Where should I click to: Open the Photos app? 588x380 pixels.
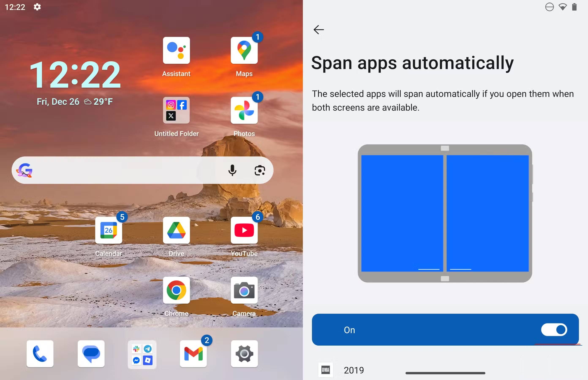[x=244, y=110]
